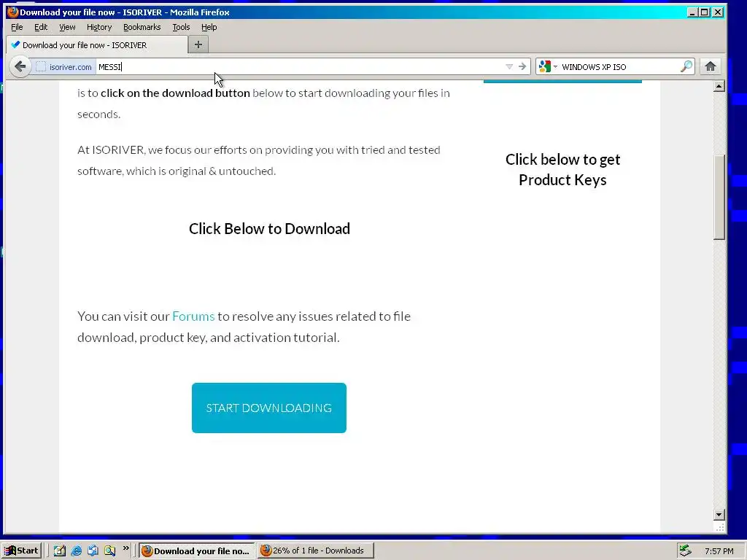This screenshot has height=560, width=747.
Task: Click the notepad quick launch icon
Action: click(60, 551)
